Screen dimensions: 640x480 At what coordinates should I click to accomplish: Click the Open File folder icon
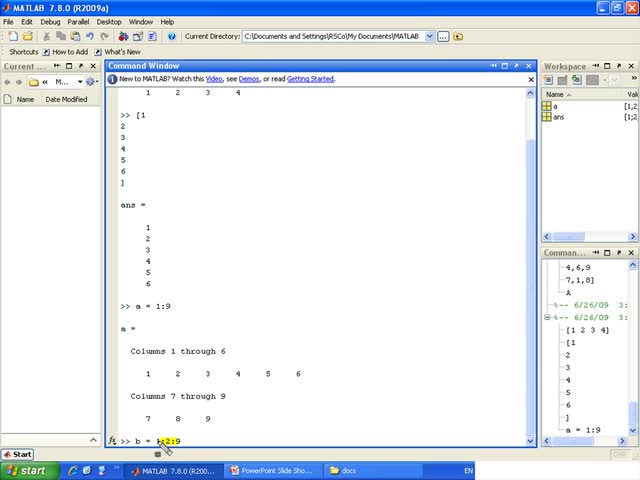[x=27, y=36]
